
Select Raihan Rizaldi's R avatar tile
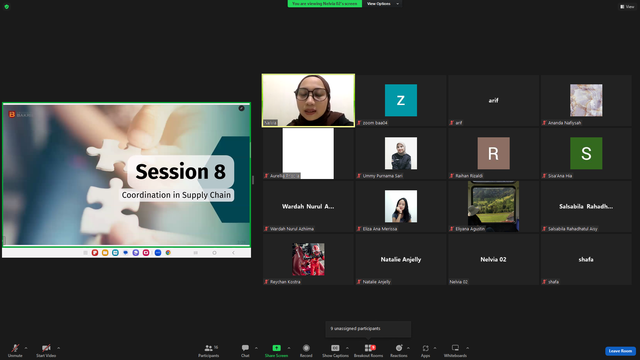tap(493, 153)
